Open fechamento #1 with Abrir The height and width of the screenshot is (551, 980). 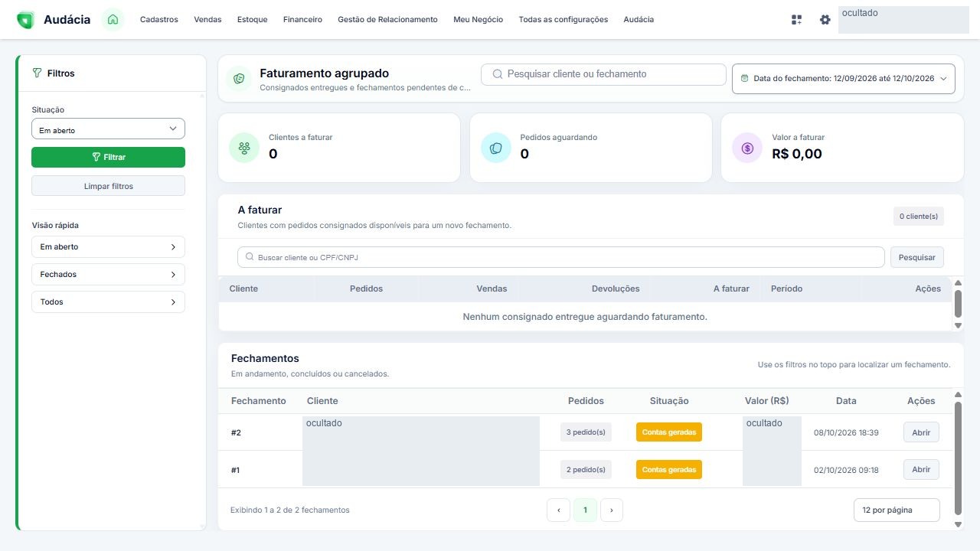point(921,469)
